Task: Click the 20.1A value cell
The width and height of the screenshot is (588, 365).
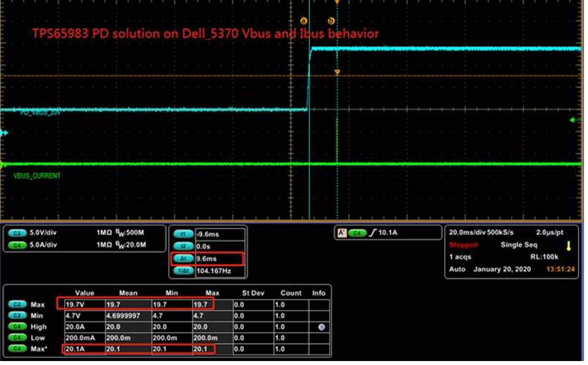Action: click(85, 349)
